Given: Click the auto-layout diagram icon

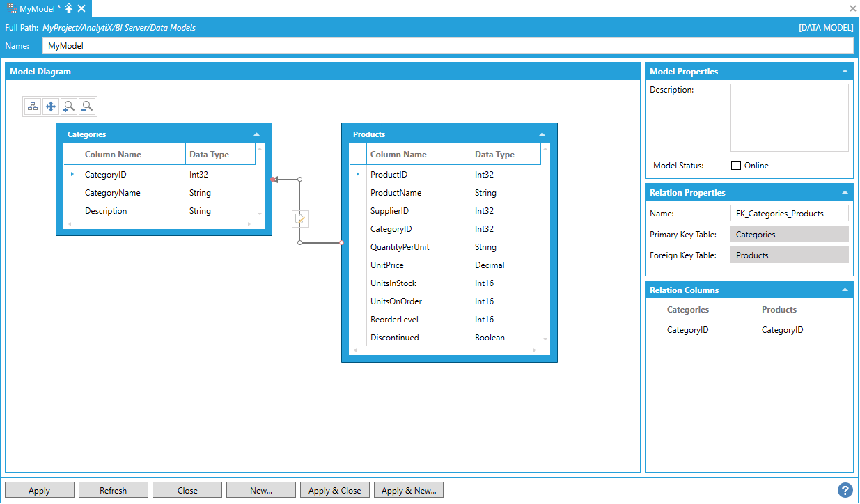Looking at the screenshot, I should (33, 107).
